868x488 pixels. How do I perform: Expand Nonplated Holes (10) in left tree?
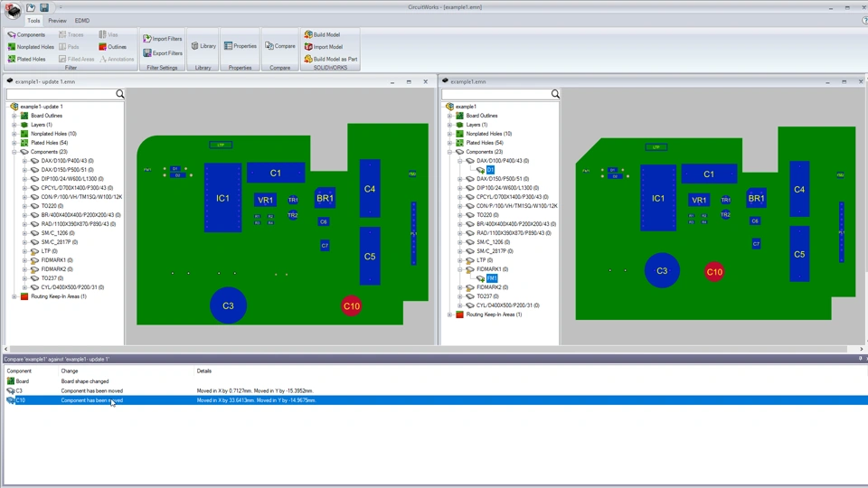click(x=14, y=134)
